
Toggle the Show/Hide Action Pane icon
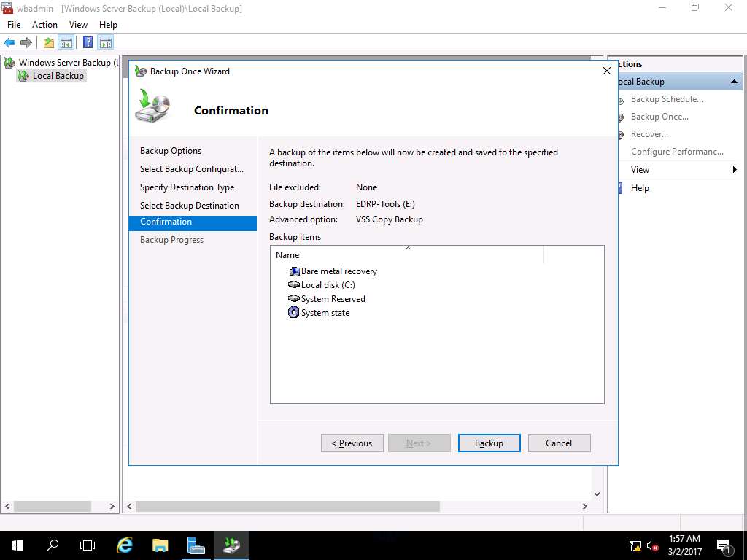[105, 43]
